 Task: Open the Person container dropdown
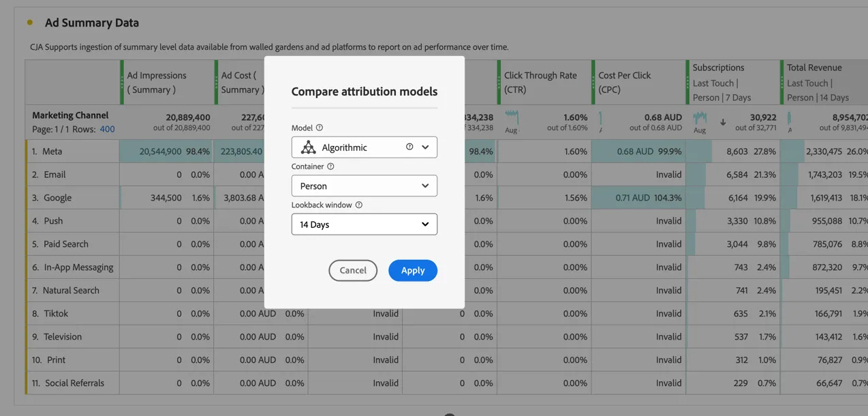365,185
